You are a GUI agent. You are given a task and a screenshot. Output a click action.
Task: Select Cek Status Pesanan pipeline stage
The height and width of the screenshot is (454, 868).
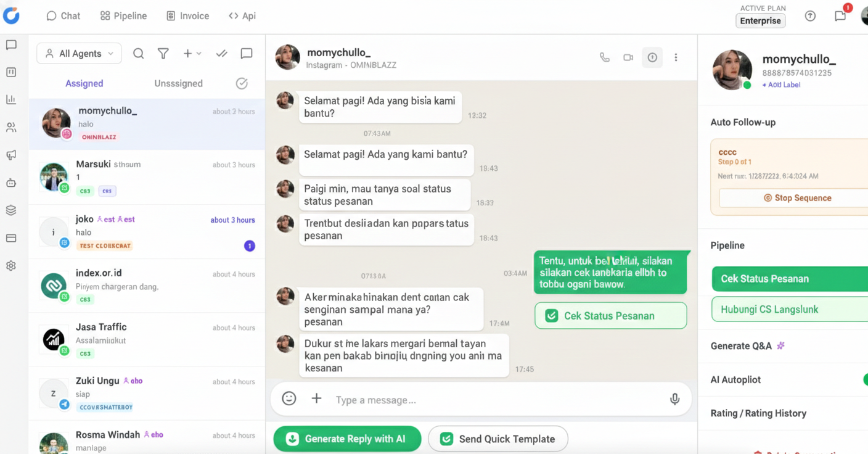click(790, 279)
